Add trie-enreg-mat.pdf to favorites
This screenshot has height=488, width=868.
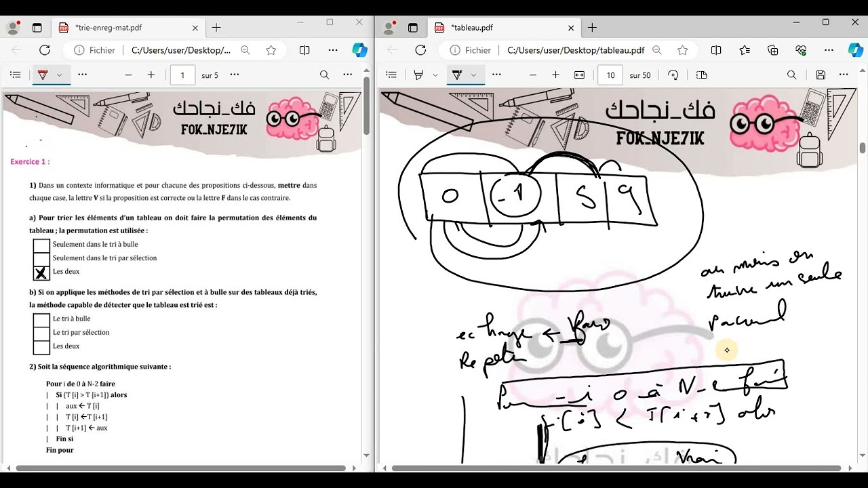pyautogui.click(x=271, y=50)
